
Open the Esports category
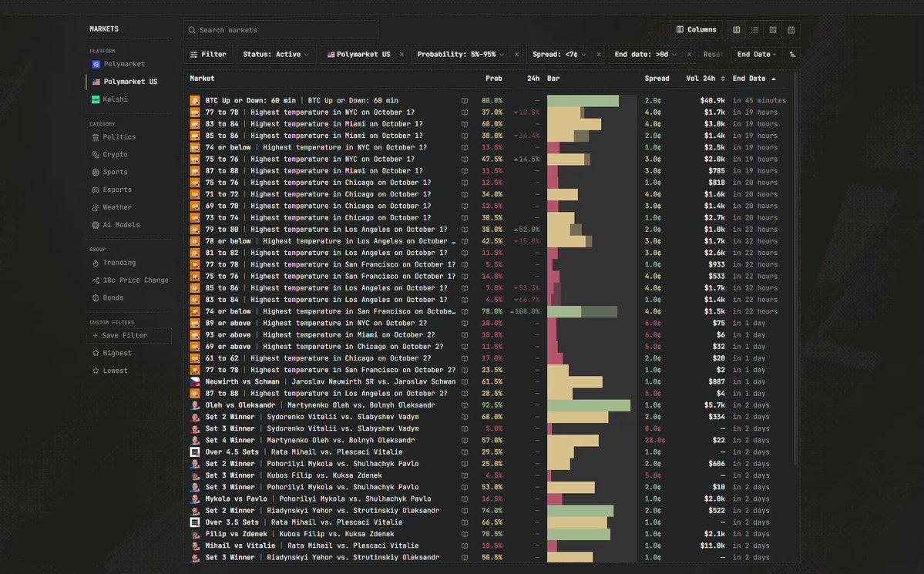click(x=112, y=190)
